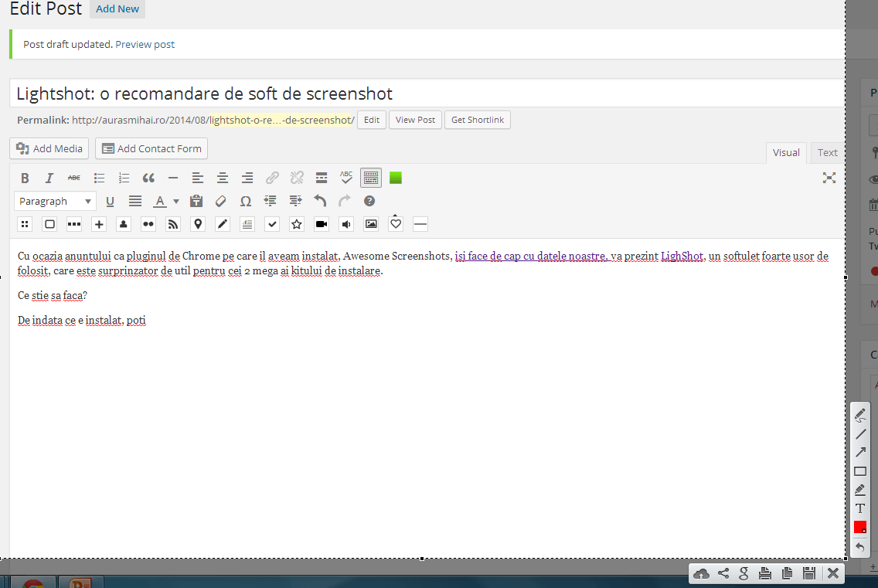Toggle italic formatting
This screenshot has height=588, width=878.
click(49, 178)
